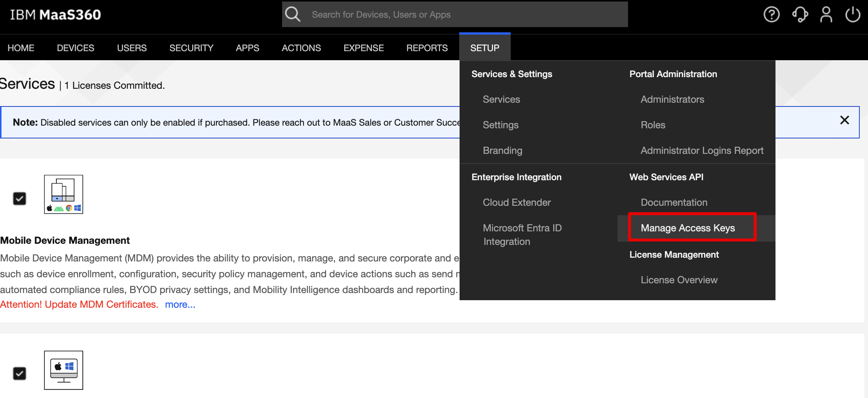Open the help question mark icon

coord(771,15)
